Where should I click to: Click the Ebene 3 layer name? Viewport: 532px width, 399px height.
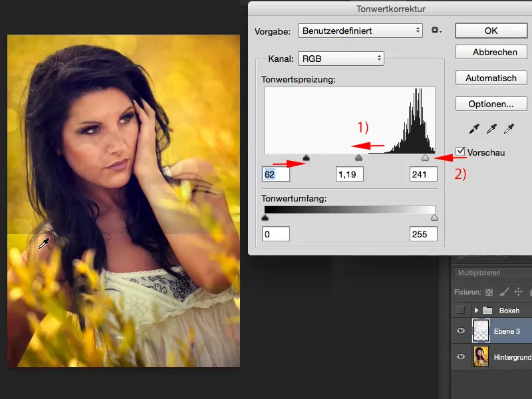[x=507, y=331]
